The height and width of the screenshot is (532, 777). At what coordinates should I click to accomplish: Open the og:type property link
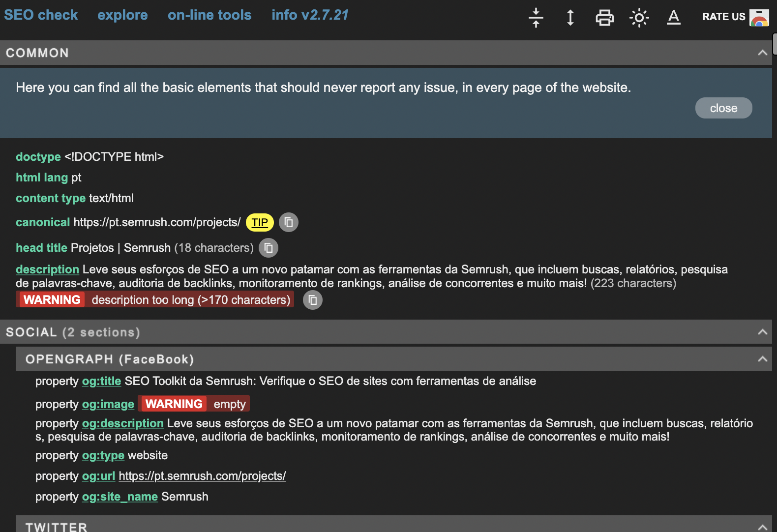click(x=103, y=455)
